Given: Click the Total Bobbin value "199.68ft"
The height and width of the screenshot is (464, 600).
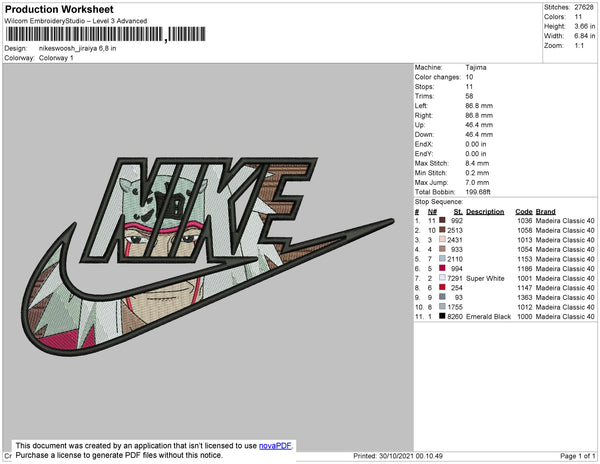Looking at the screenshot, I should [x=478, y=192].
